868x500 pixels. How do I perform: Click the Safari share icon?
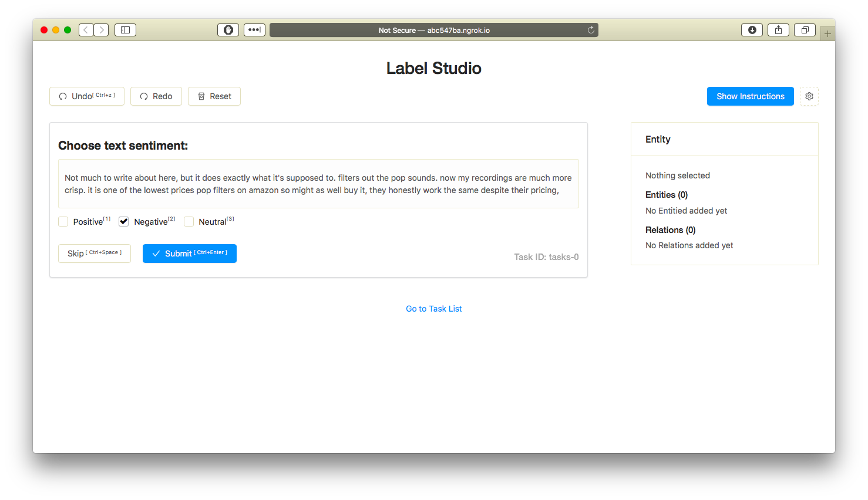click(778, 30)
